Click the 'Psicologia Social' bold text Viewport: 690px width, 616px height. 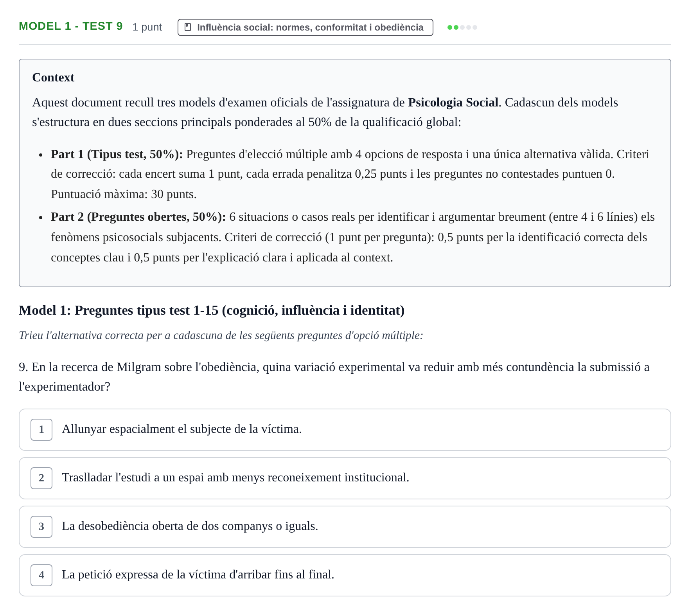[x=453, y=103]
